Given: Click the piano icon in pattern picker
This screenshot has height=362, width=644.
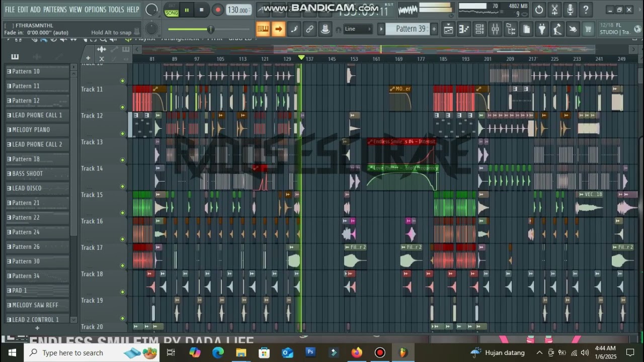Looking at the screenshot, I should click(15, 56).
